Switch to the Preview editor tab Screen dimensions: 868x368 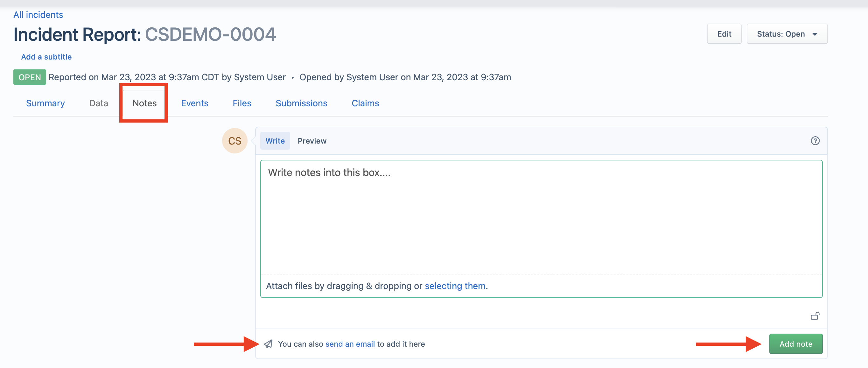[x=312, y=141]
